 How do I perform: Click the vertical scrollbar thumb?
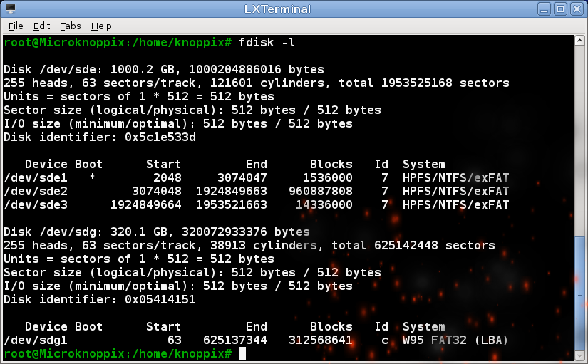[x=579, y=293]
